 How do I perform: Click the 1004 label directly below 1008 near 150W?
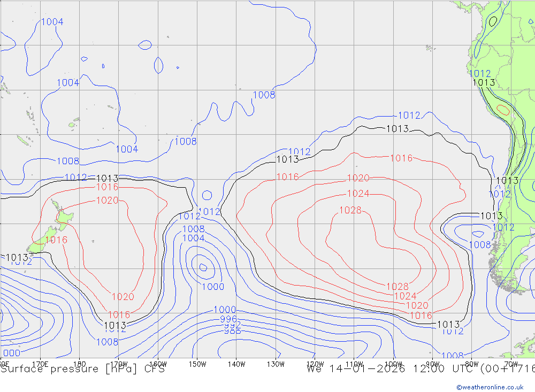click(194, 238)
